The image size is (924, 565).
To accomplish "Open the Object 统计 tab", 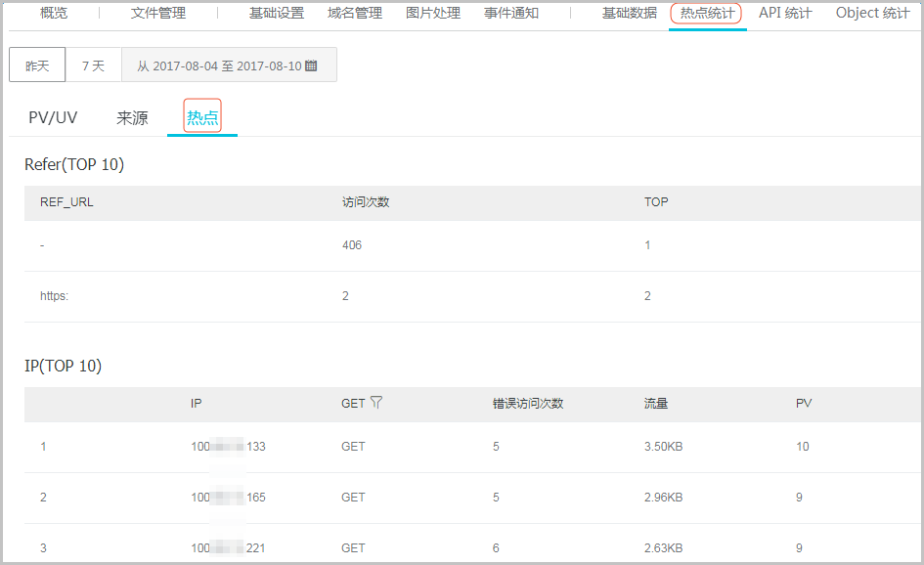I will [873, 13].
